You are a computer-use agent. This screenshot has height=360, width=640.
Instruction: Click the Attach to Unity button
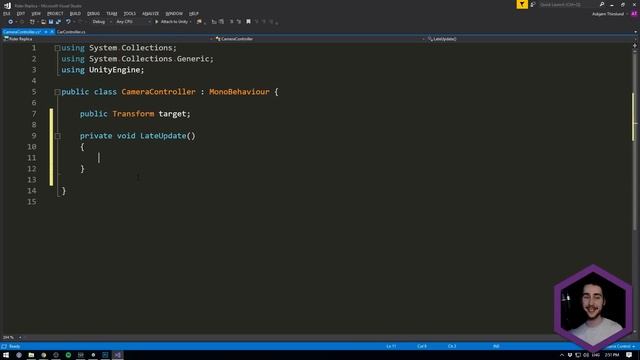coord(171,22)
